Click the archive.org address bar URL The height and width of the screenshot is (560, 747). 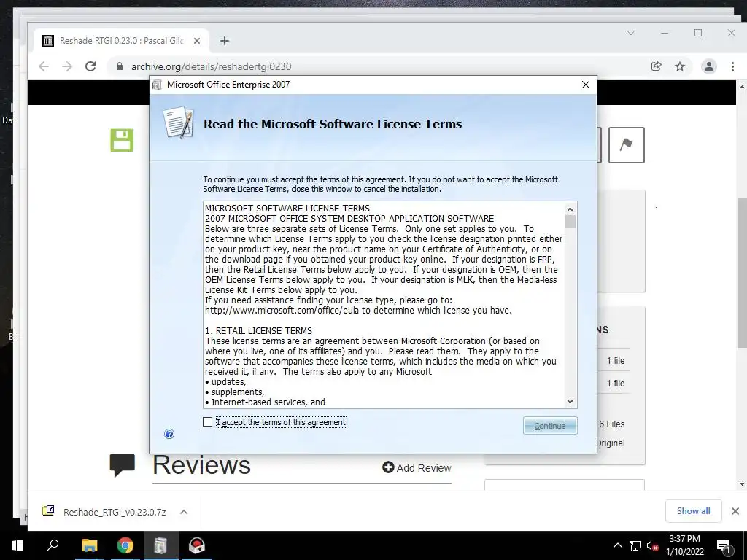(x=211, y=66)
